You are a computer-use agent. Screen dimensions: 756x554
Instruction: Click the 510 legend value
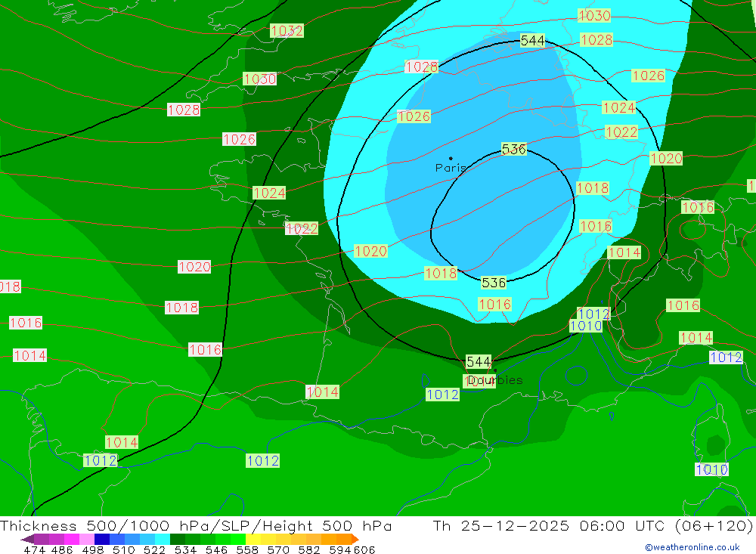124,549
